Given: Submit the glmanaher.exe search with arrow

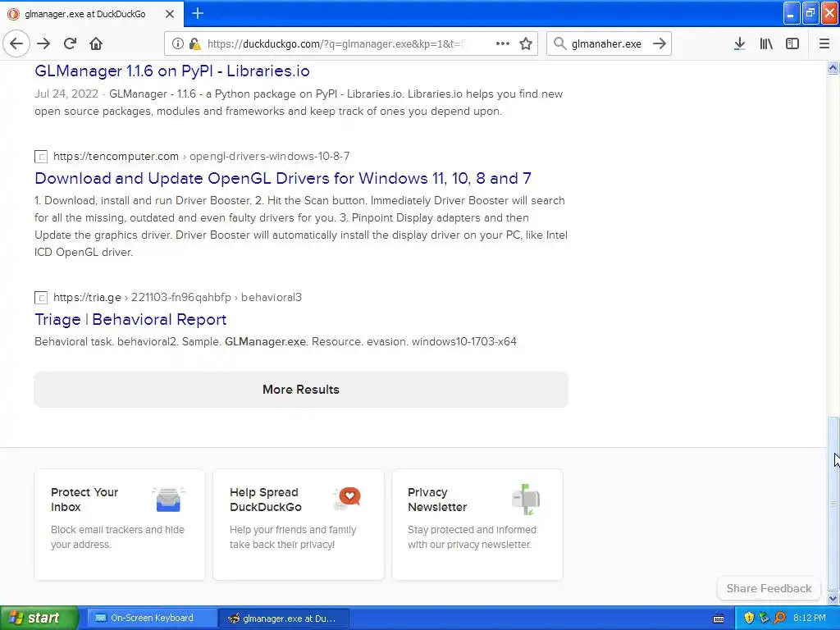Looking at the screenshot, I should (x=659, y=43).
